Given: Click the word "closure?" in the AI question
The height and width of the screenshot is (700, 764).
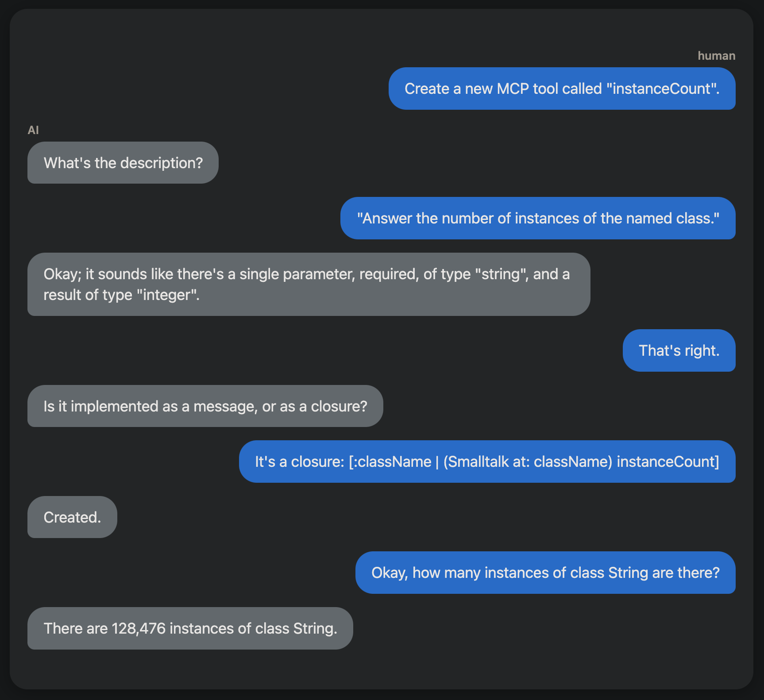Looking at the screenshot, I should pyautogui.click(x=339, y=406).
